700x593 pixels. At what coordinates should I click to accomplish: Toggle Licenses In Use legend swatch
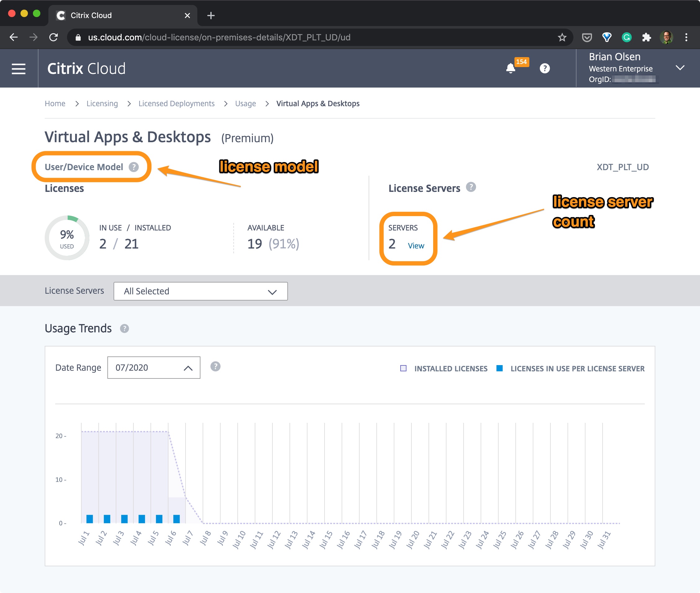[500, 369]
